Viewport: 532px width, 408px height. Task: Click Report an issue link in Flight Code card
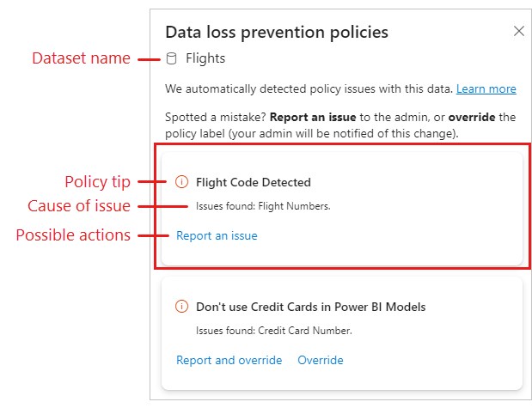pyautogui.click(x=217, y=235)
